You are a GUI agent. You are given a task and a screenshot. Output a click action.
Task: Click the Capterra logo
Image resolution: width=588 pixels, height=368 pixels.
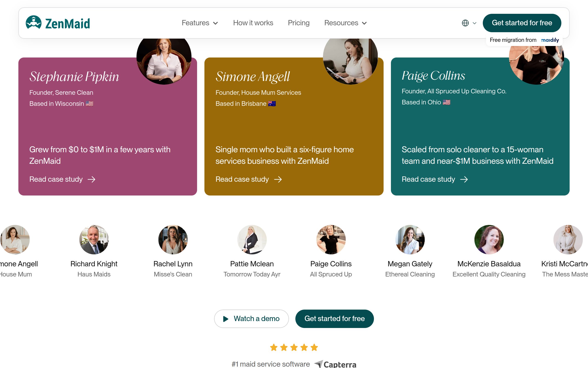(x=335, y=364)
